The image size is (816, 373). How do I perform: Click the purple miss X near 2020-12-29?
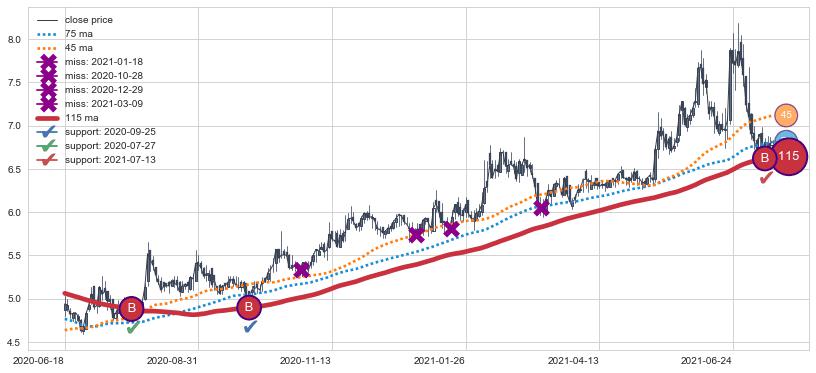(x=416, y=235)
